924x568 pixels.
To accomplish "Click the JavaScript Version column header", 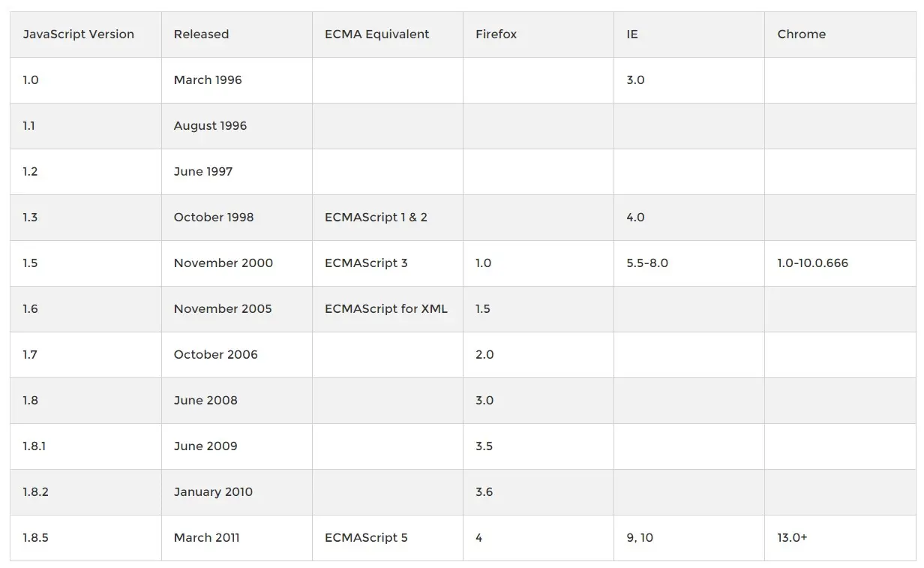I will pos(85,35).
